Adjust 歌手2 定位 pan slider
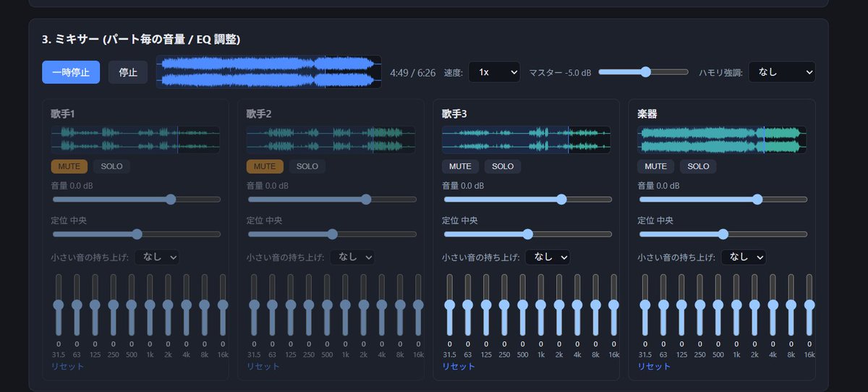This screenshot has width=868, height=392. tap(331, 234)
